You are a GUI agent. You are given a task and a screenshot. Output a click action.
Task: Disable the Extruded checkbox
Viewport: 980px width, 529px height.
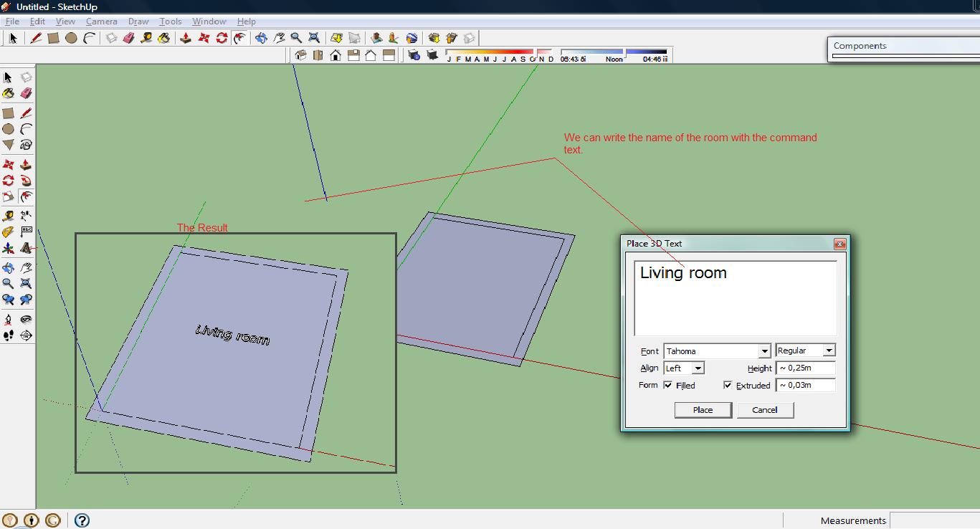[728, 385]
